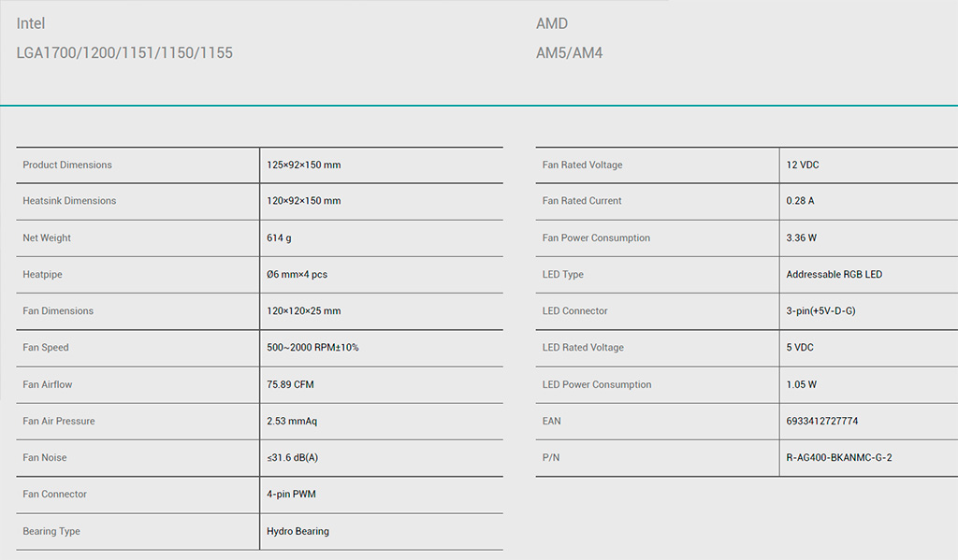Screen dimensions: 958x560
Task: Click the LGA1700/1200/1151/1150/1155 socket list
Action: [124, 53]
